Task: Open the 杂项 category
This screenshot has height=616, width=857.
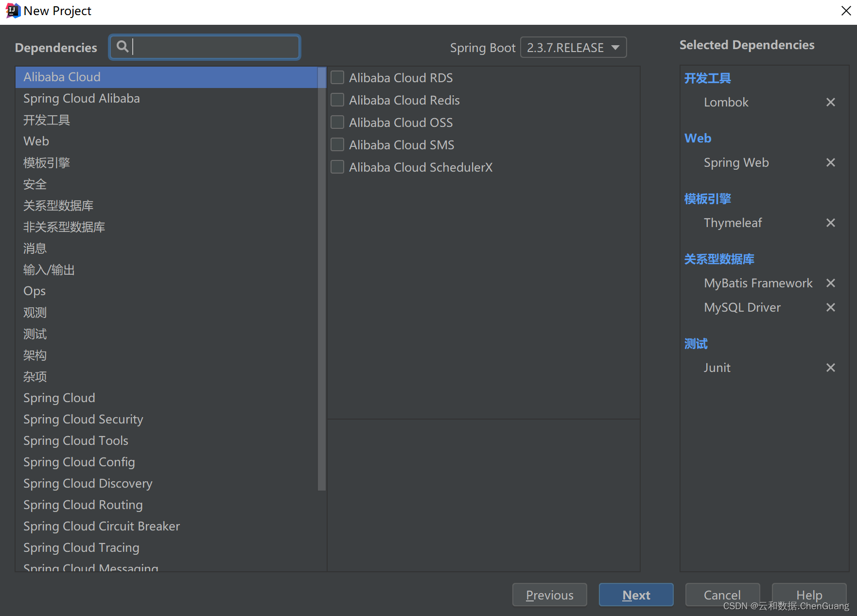Action: coord(167,377)
